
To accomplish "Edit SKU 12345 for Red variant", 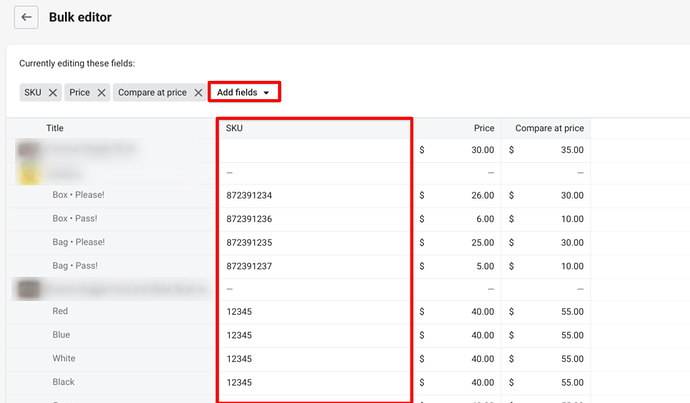I will tap(315, 312).
